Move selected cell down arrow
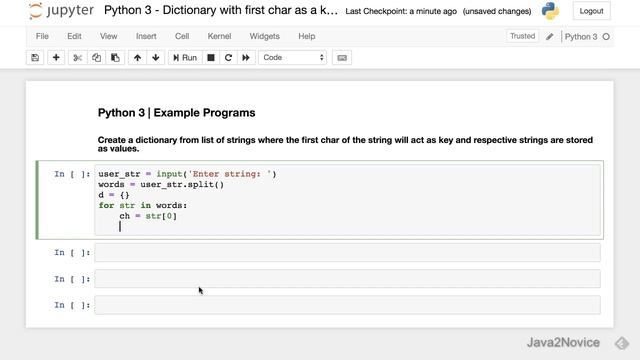The image size is (640, 360). pyautogui.click(x=156, y=58)
